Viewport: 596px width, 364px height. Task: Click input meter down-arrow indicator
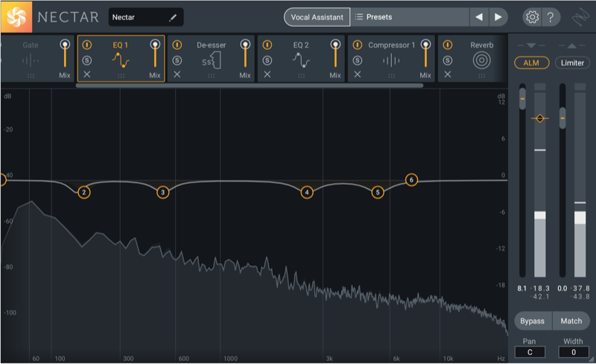click(x=531, y=45)
